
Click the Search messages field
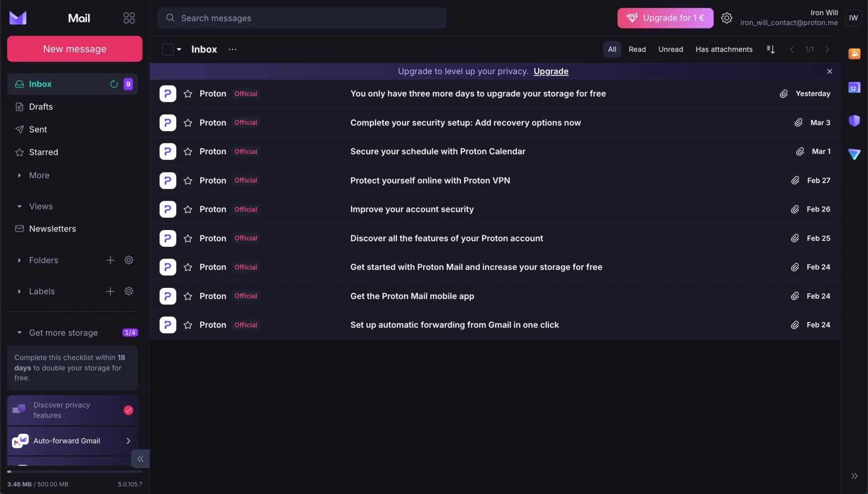(302, 18)
